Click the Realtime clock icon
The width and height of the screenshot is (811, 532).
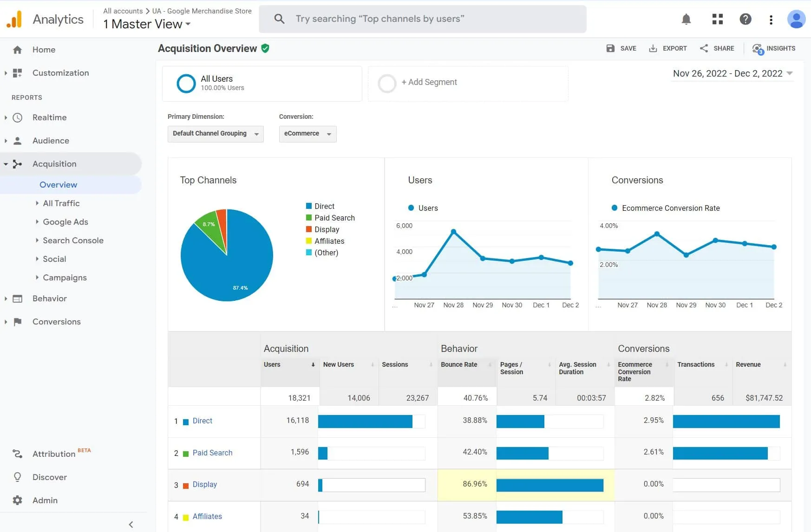pos(17,117)
